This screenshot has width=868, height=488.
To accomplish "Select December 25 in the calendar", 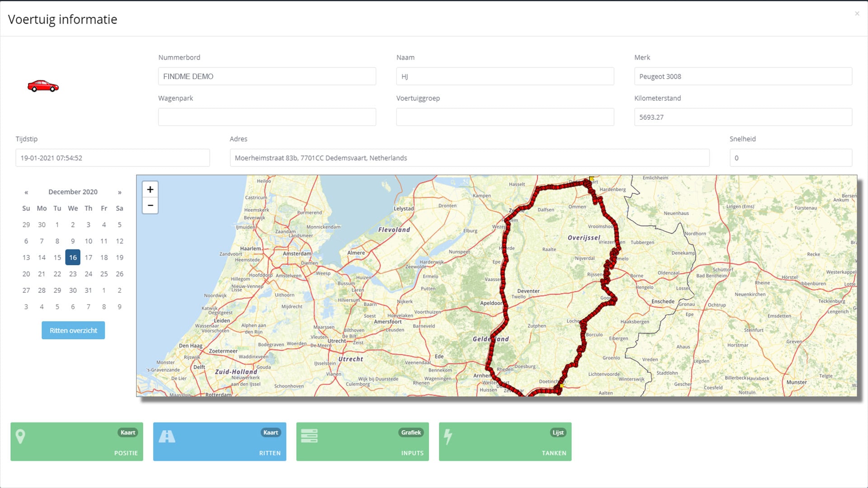I will (x=104, y=274).
